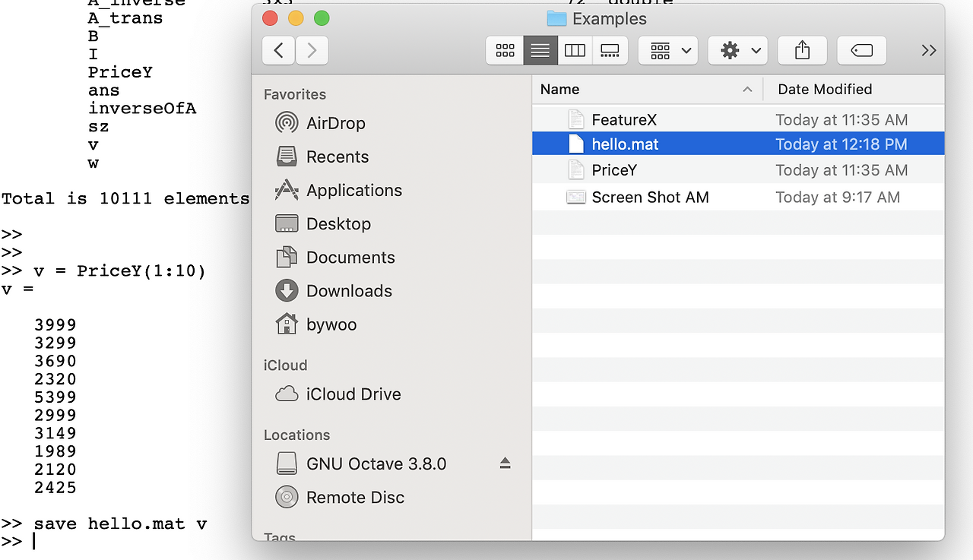Image resolution: width=973 pixels, height=560 pixels.
Task: Click the Edit Tags toolbar button
Action: pos(861,51)
